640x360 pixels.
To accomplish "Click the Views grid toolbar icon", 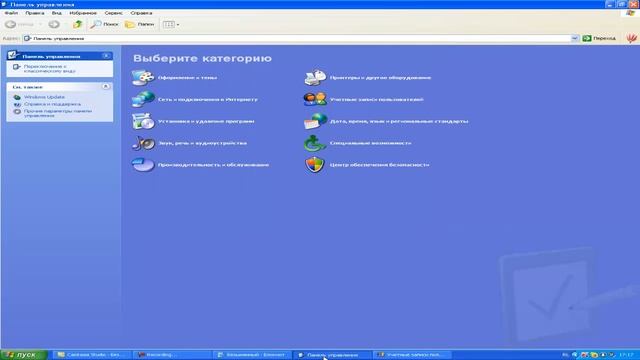I will (x=168, y=24).
